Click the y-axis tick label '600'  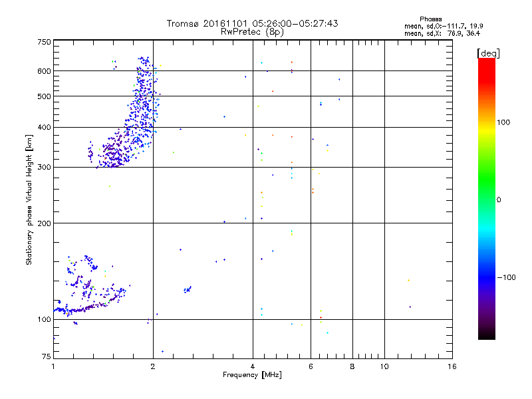pyautogui.click(x=44, y=71)
